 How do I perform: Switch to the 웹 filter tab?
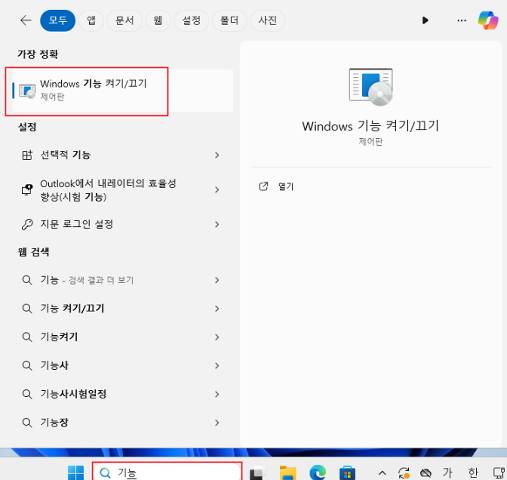158,20
